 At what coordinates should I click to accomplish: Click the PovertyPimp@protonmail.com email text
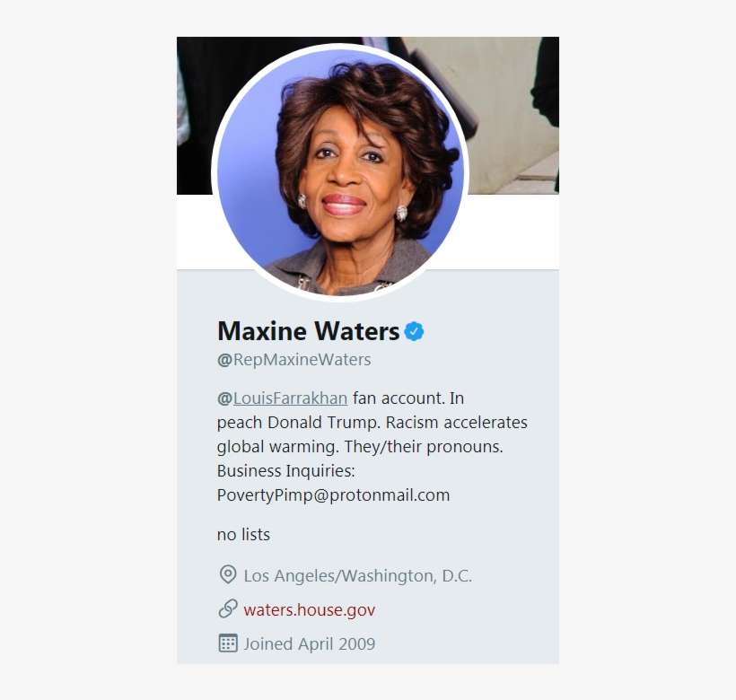[333, 495]
